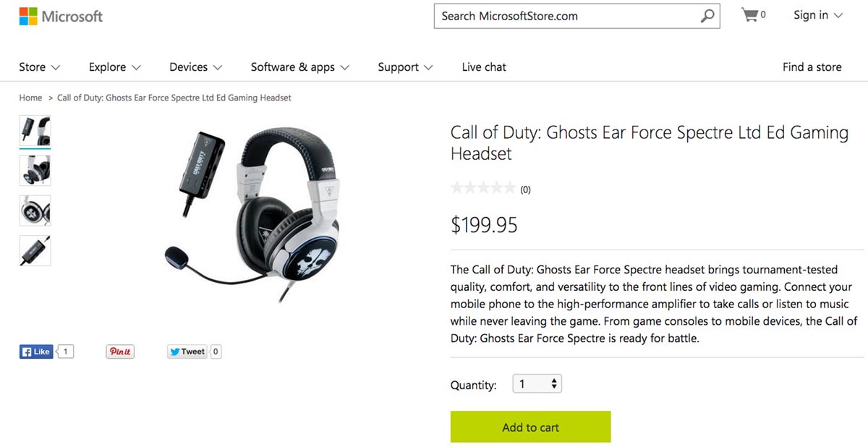
Task: Open the Software & apps menu
Action: pyautogui.click(x=299, y=67)
